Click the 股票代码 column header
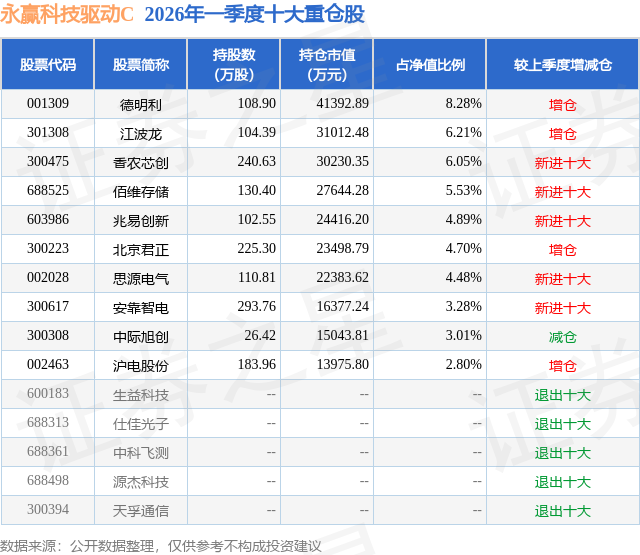The image size is (640, 555). point(48,64)
